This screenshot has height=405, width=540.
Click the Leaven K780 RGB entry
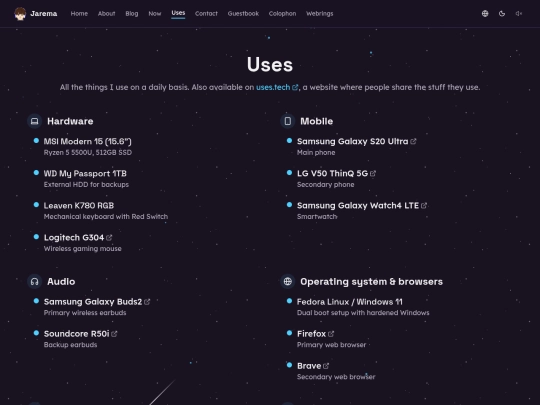point(79,206)
